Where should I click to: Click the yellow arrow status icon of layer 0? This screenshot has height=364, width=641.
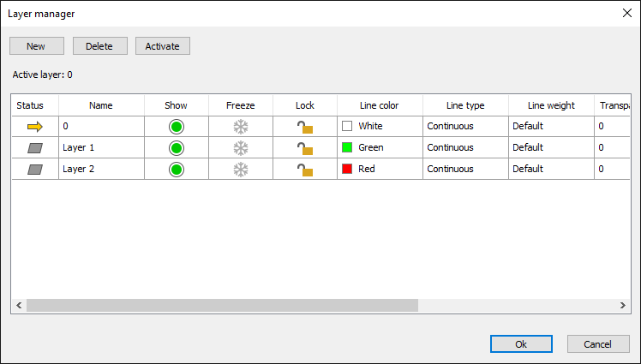coord(34,126)
